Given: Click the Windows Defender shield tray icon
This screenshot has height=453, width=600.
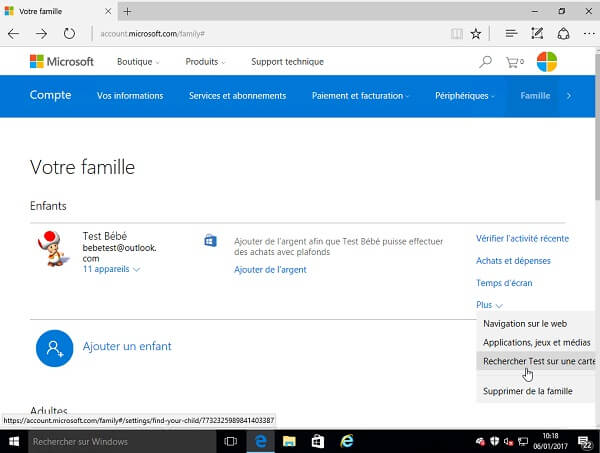Looking at the screenshot, I should (x=494, y=441).
